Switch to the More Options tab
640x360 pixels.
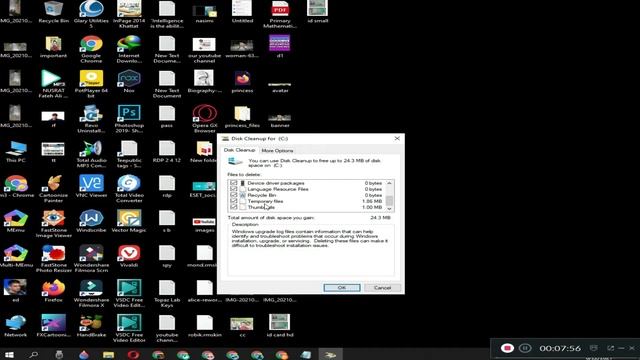[277, 151]
